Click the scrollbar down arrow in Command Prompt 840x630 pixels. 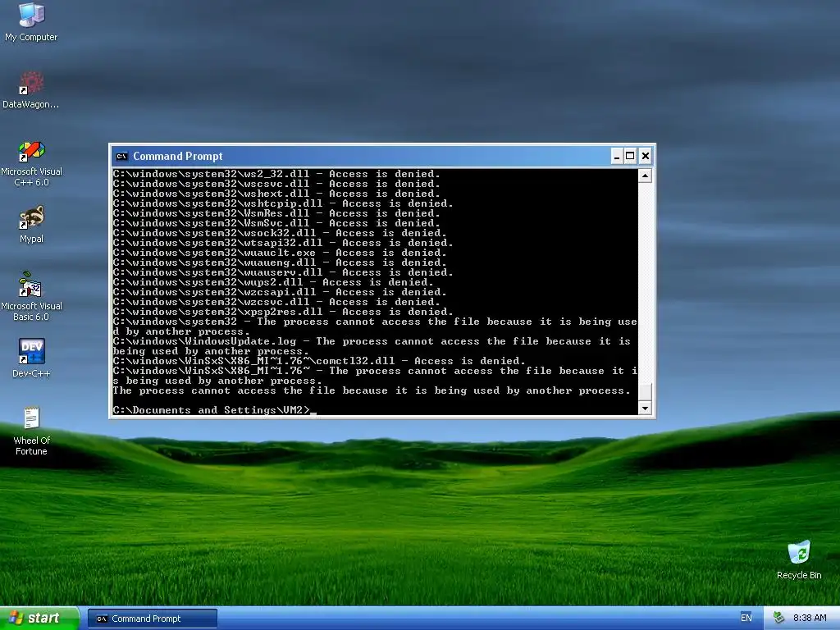[x=645, y=409]
